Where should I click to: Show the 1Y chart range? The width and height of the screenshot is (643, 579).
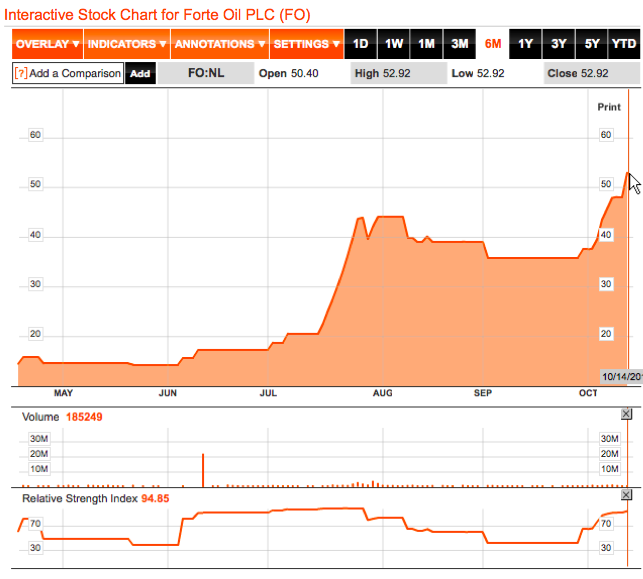525,44
